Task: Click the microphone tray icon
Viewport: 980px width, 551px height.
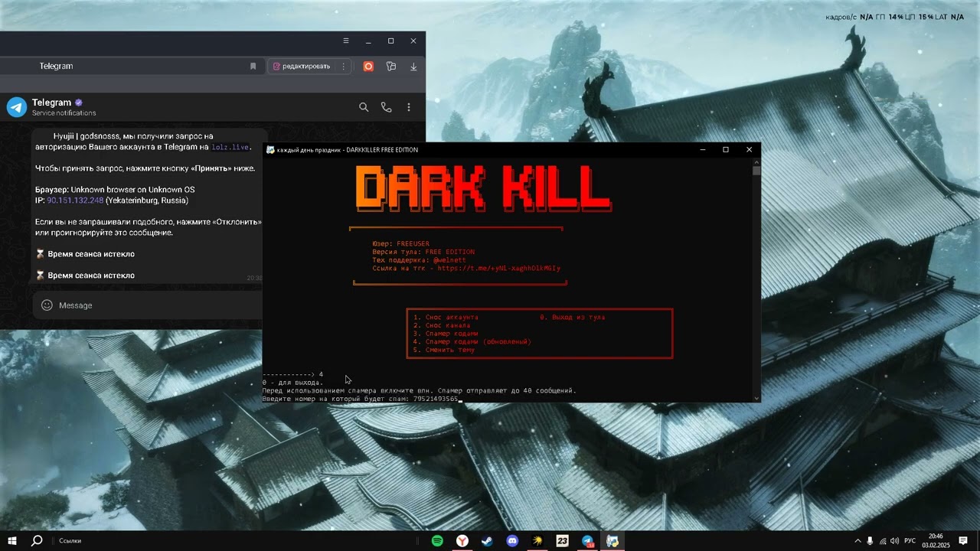Action: 870,541
